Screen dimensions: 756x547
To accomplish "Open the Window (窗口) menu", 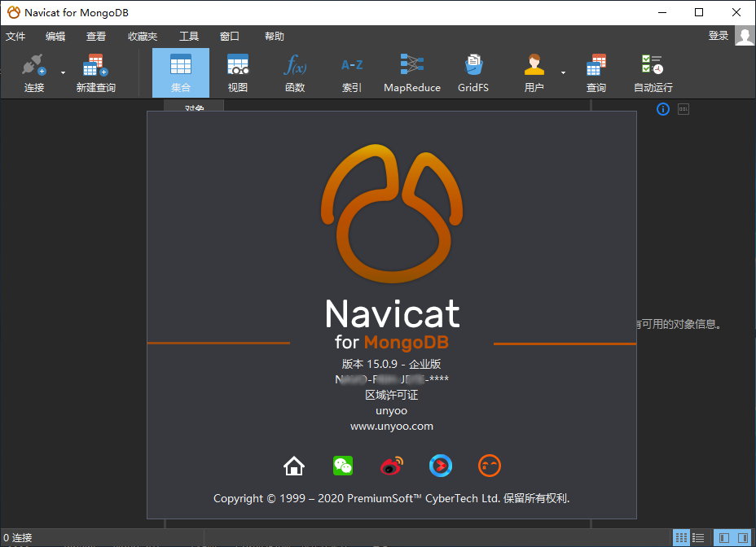I will [x=230, y=36].
